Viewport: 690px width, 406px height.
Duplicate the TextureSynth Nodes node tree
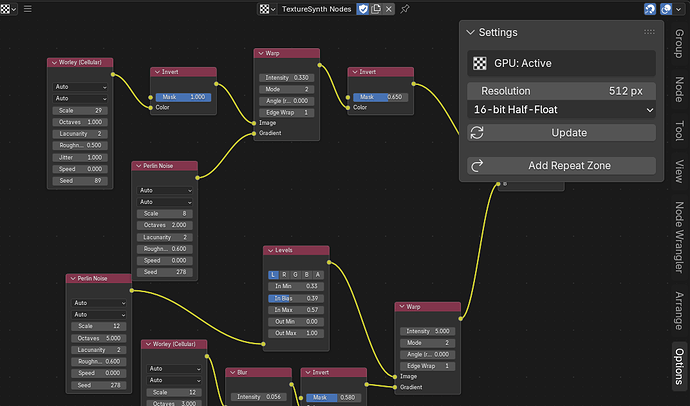[376, 9]
